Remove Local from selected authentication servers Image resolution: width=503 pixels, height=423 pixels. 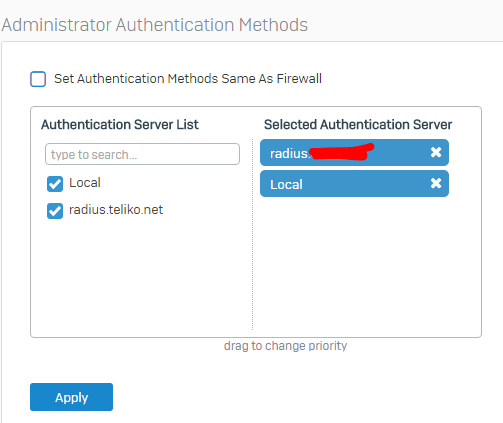pyautogui.click(x=436, y=183)
